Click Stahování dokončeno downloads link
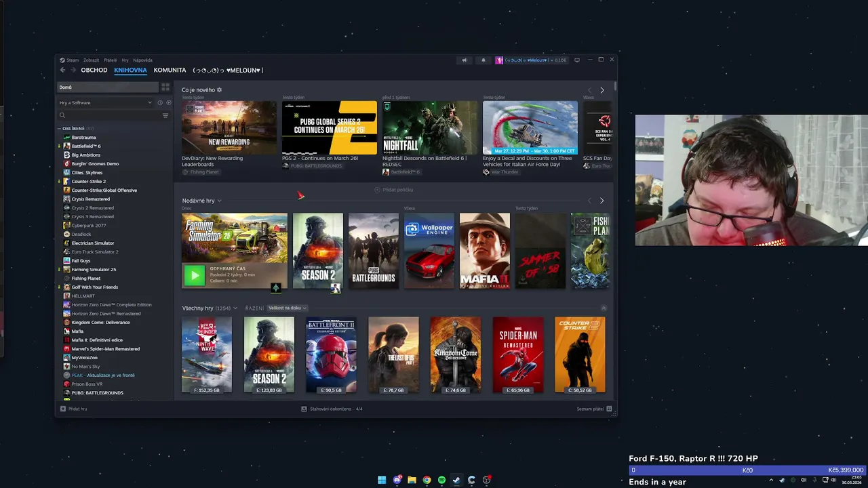Viewport: 868px width, 488px height. pyautogui.click(x=336, y=409)
